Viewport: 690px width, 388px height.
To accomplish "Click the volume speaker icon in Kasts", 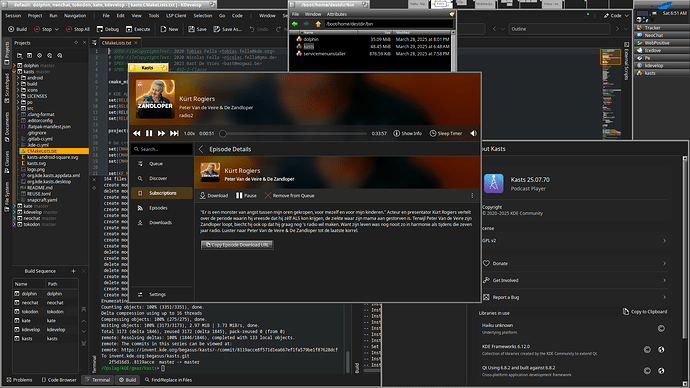I will tap(473, 133).
